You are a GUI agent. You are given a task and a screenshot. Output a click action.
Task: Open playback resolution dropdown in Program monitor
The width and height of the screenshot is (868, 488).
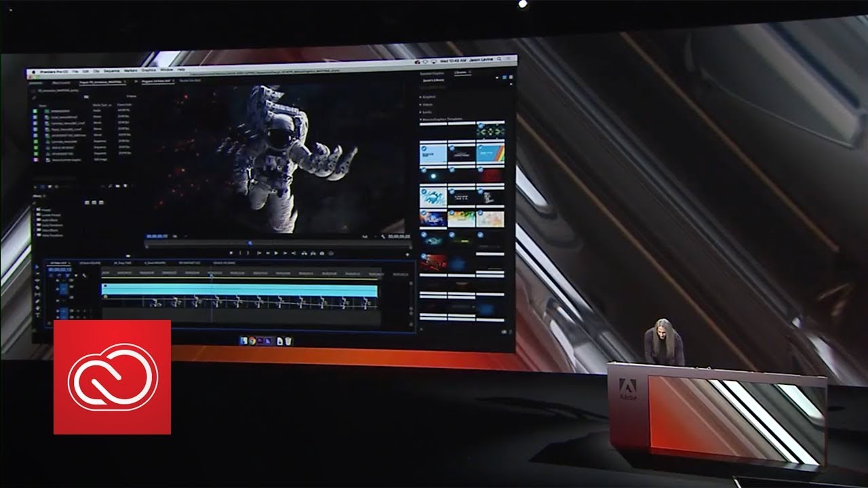click(370, 237)
